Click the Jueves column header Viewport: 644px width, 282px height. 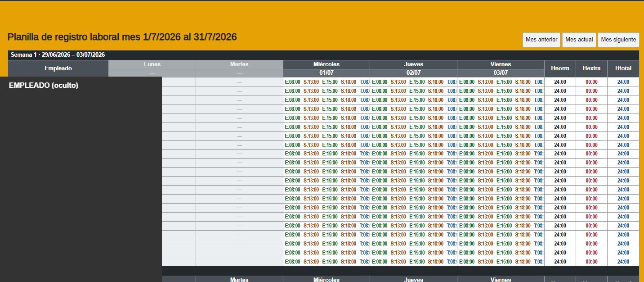413,64
